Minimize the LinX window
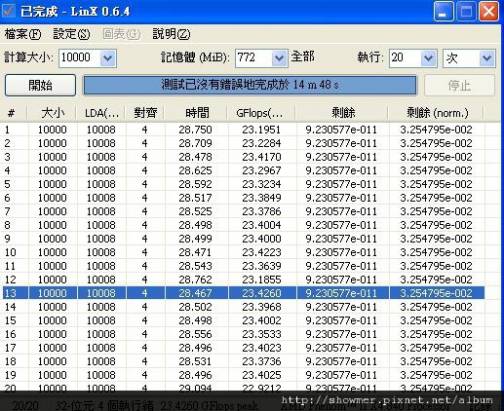Screen dimensions: 504x411 tap(443, 11)
